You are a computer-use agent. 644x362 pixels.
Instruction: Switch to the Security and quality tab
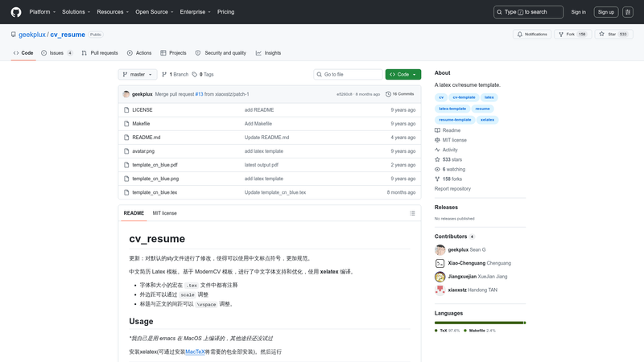pyautogui.click(x=221, y=53)
